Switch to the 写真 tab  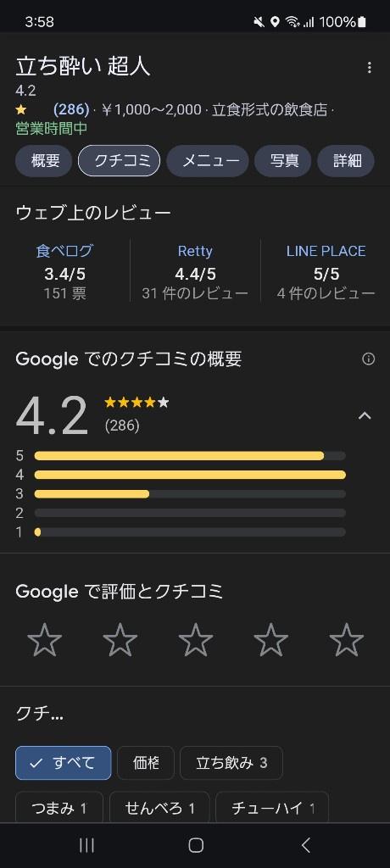[x=282, y=161]
